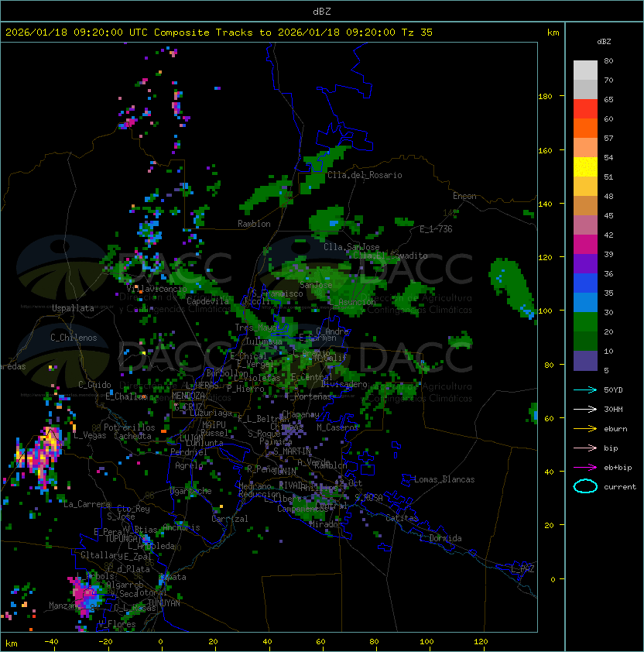Select the Mirador label
The height and width of the screenshot is (652, 644).
click(x=324, y=524)
